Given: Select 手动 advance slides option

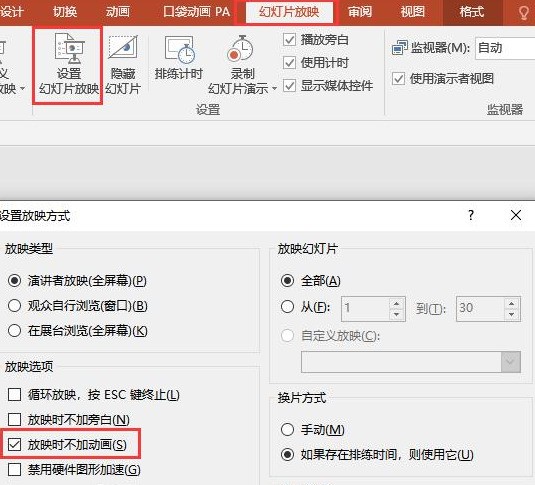Looking at the screenshot, I should [287, 429].
